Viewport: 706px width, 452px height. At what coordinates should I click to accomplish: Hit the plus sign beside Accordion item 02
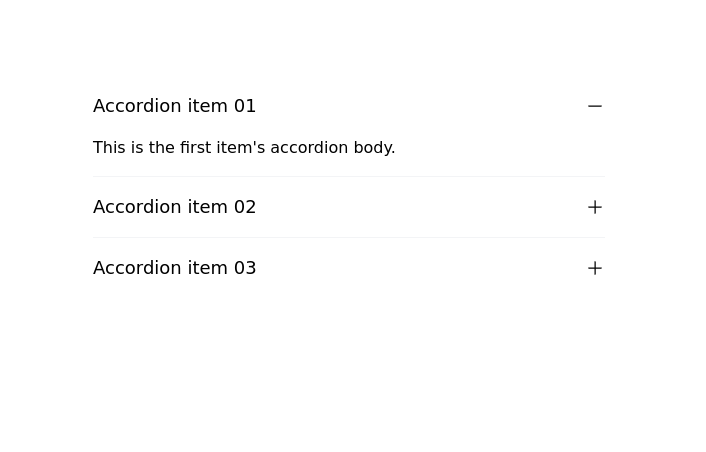594,207
